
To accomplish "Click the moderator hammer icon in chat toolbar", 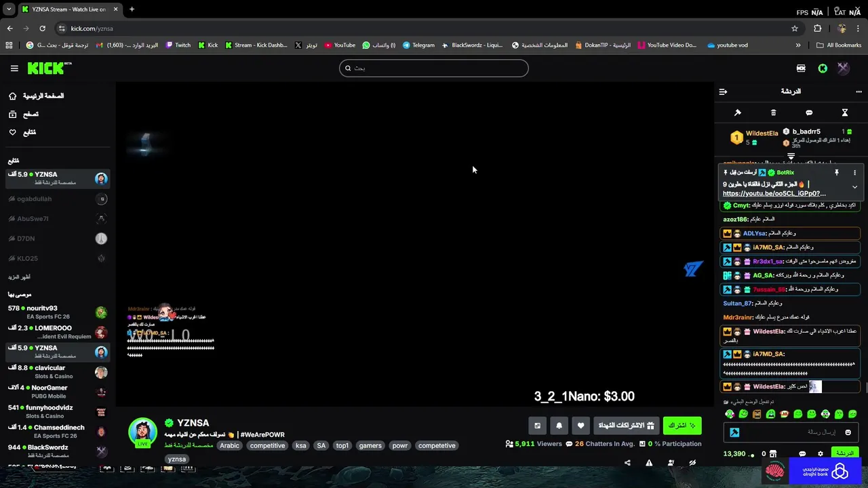I will point(738,113).
